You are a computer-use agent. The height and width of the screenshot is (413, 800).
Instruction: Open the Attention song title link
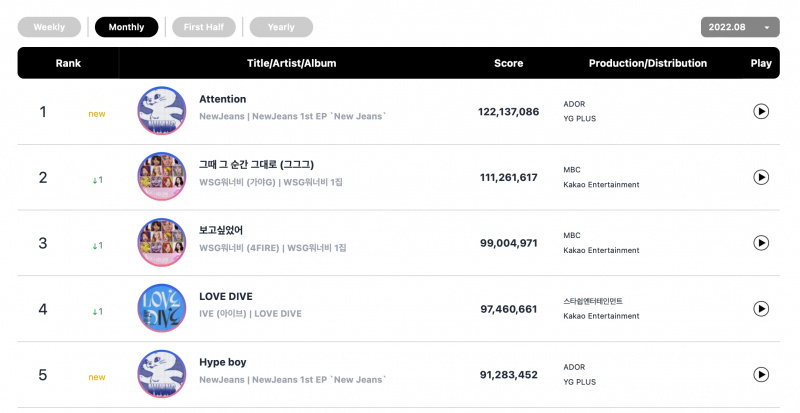point(222,99)
